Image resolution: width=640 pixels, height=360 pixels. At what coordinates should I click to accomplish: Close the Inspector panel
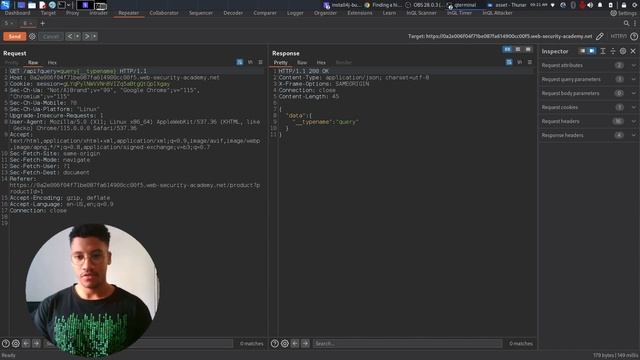(x=633, y=51)
